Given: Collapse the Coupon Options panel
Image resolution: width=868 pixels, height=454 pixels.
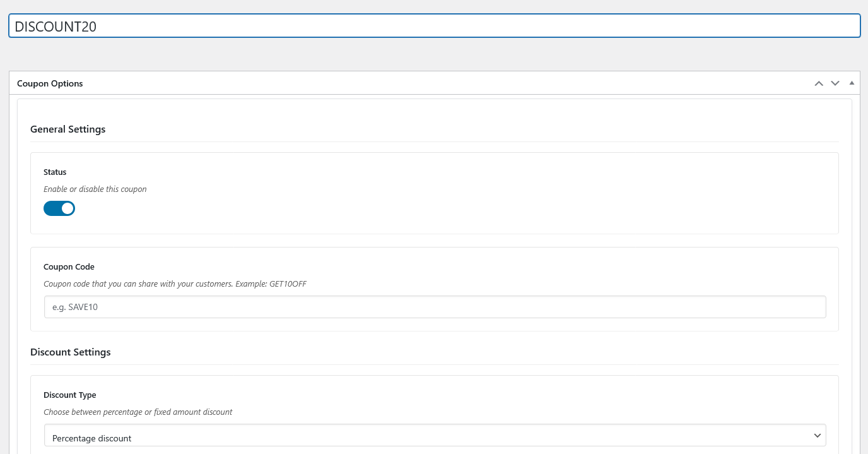Looking at the screenshot, I should coord(852,83).
